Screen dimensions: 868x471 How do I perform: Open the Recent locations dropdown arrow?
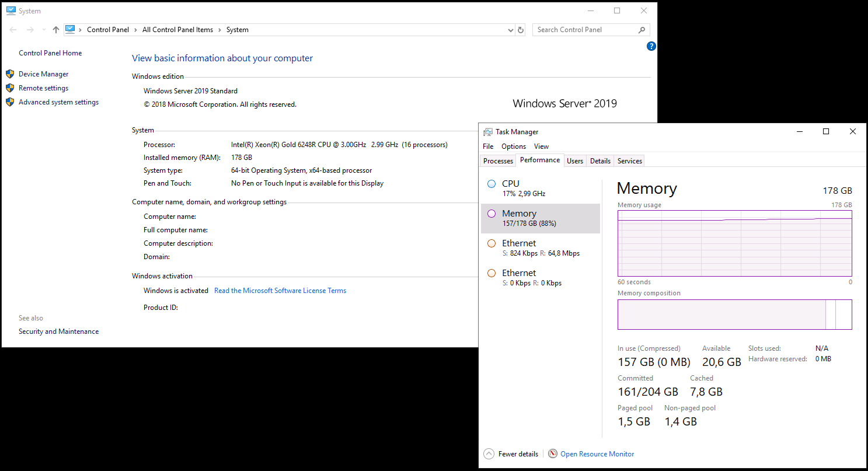point(44,30)
